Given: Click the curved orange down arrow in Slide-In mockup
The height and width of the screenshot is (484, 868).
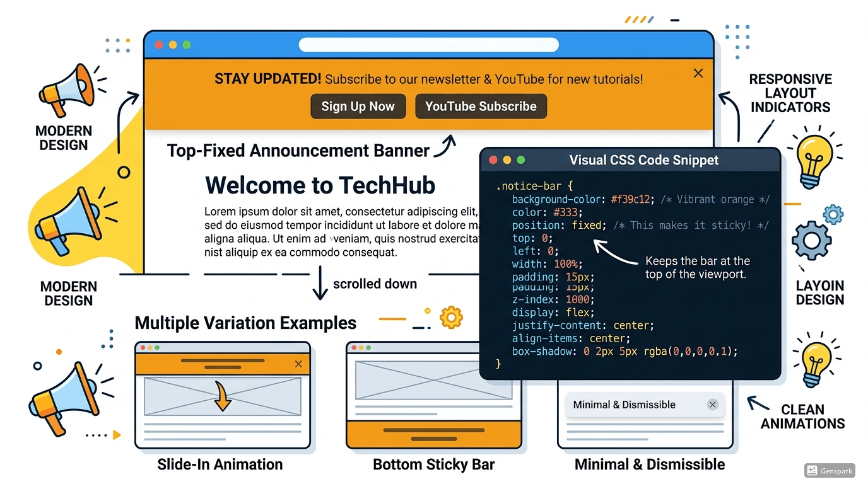Looking at the screenshot, I should coord(222,396).
